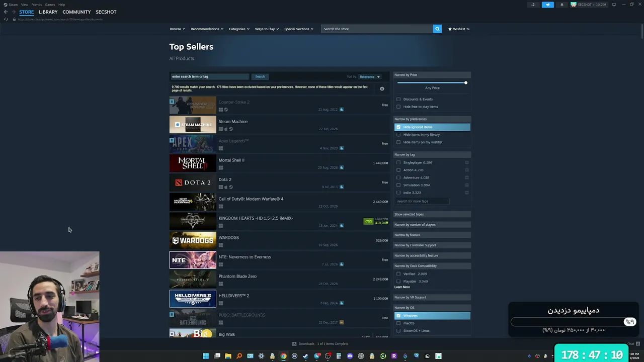Viewport: 644px width, 362px height.
Task: Uncheck the Windows OS filter
Action: point(398,316)
